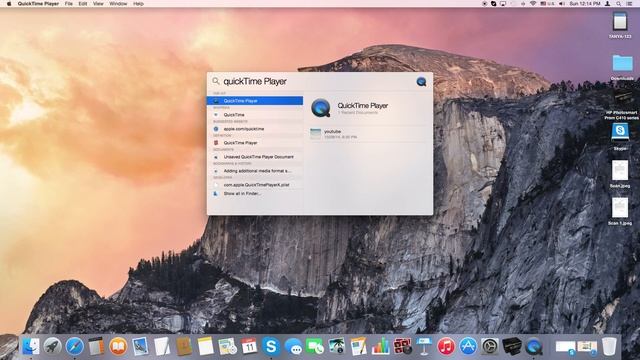Open Skype shortcut on desktop
This screenshot has width=640, height=360.
620,137
